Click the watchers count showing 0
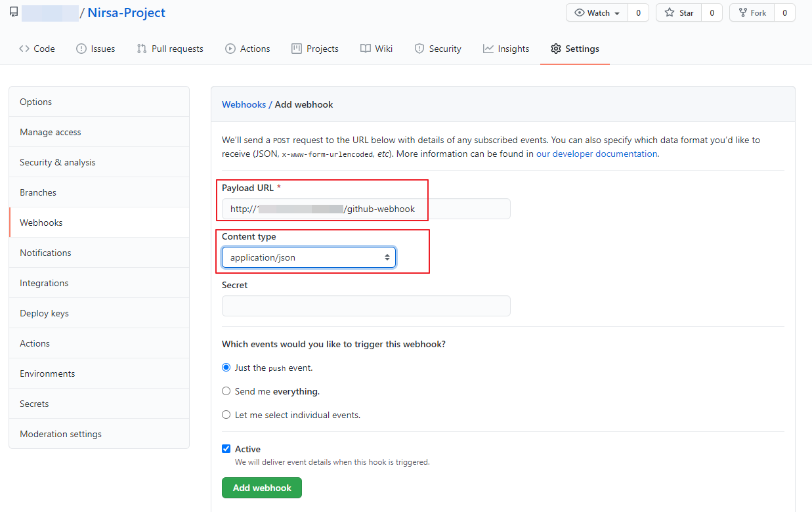812x512 pixels. point(638,12)
